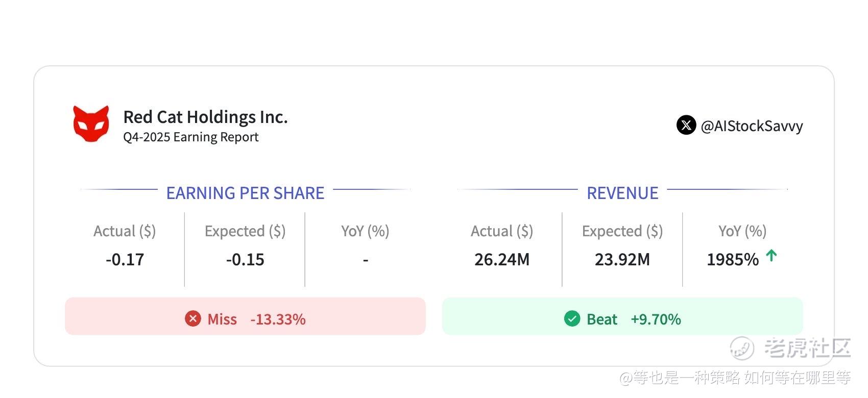Click the Beat +9.70% banner

[x=622, y=316]
